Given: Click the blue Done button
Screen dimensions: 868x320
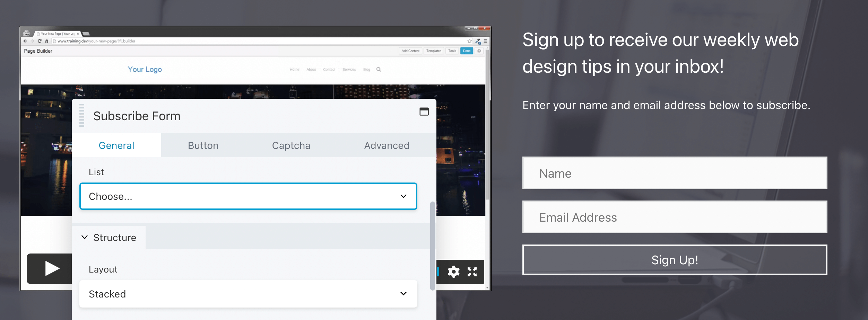Looking at the screenshot, I should (x=467, y=51).
